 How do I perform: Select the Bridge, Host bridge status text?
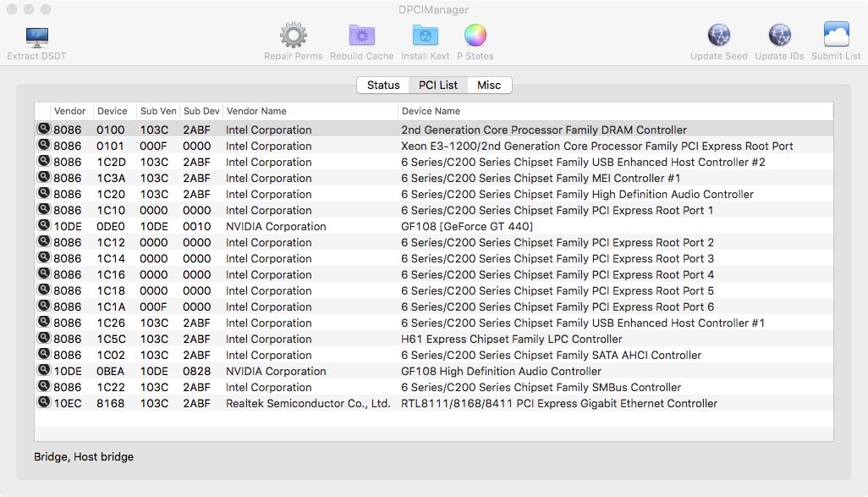point(84,457)
